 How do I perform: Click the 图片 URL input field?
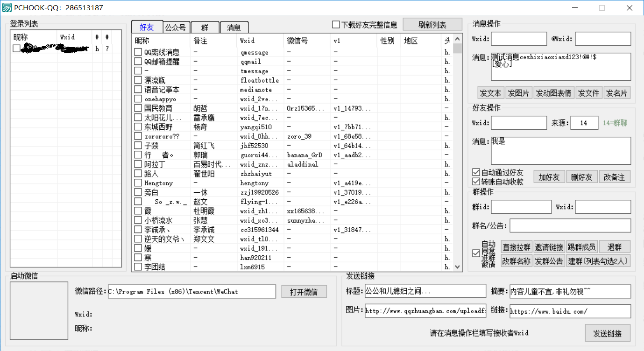tap(425, 311)
